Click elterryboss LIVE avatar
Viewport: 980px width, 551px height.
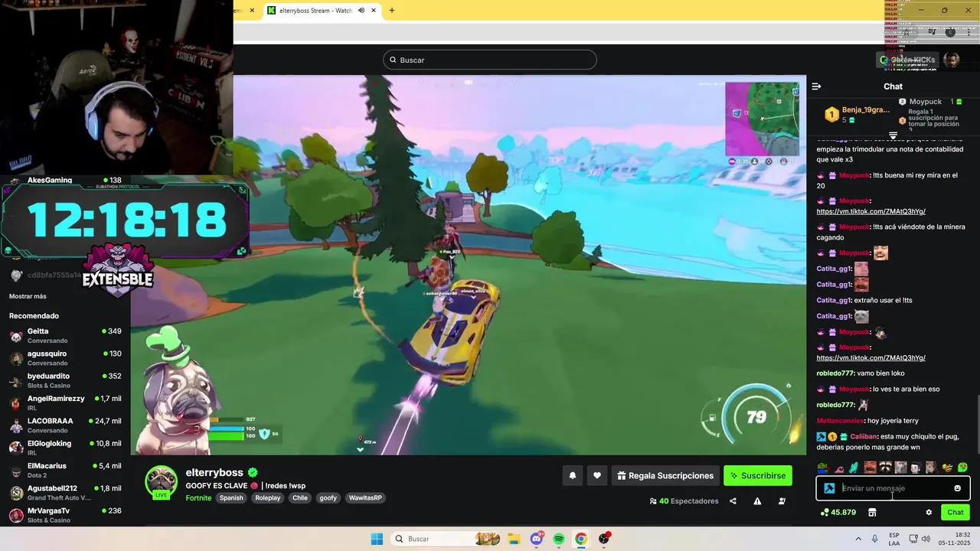161,482
